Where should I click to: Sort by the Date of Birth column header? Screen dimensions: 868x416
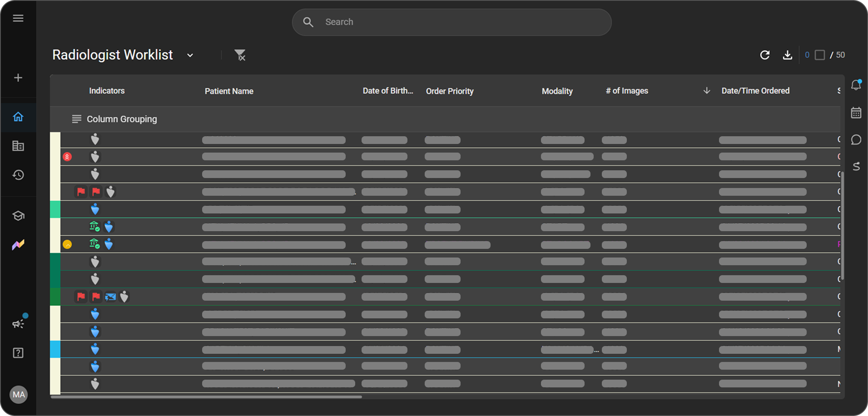[388, 91]
